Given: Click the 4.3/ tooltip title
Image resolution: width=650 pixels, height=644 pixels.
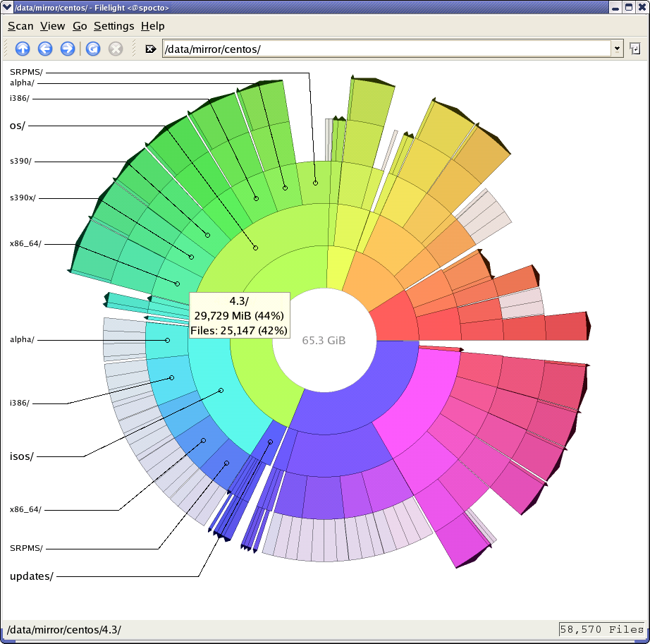Looking at the screenshot, I should coord(239,300).
